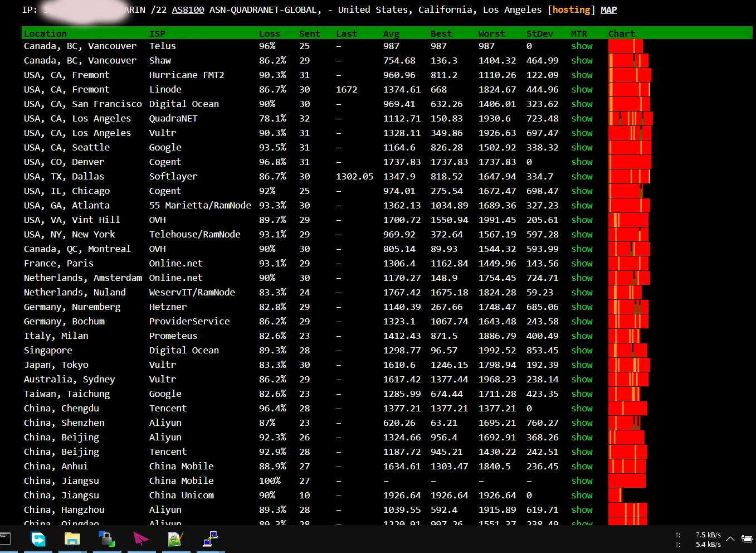
Task: Show MTR for Vancouver Shaw row
Action: tap(582, 61)
